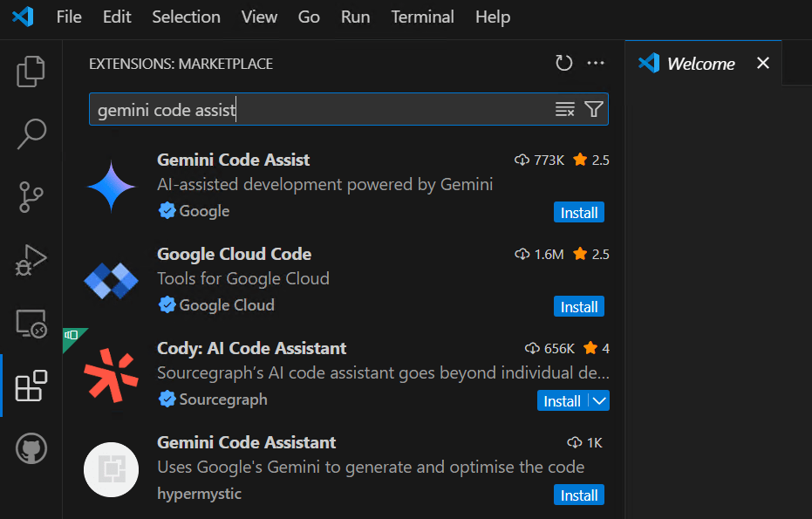
Task: Expand the Cody Install dropdown arrow
Action: (599, 401)
